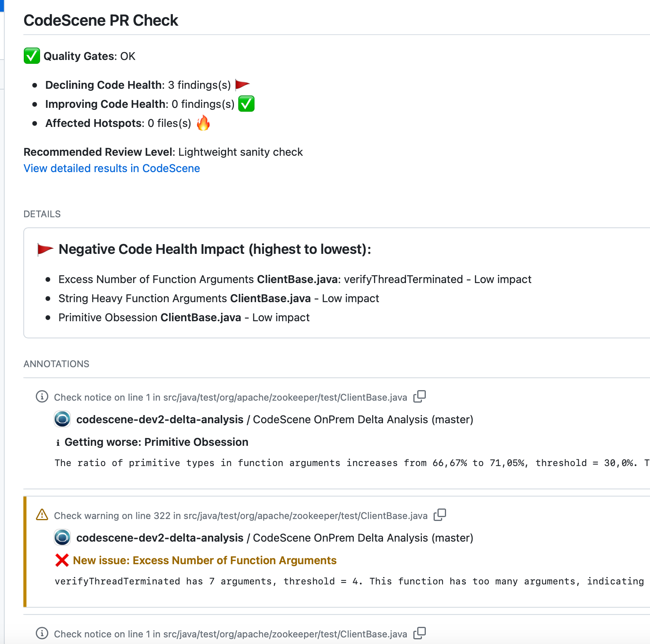
Task: Click first codescene-dev2-delta-analysis app avatar
Action: [x=62, y=419]
